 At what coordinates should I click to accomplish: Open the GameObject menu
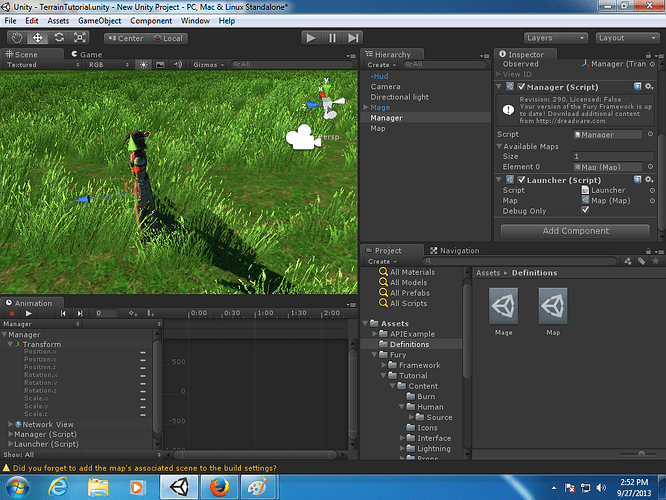coord(99,21)
